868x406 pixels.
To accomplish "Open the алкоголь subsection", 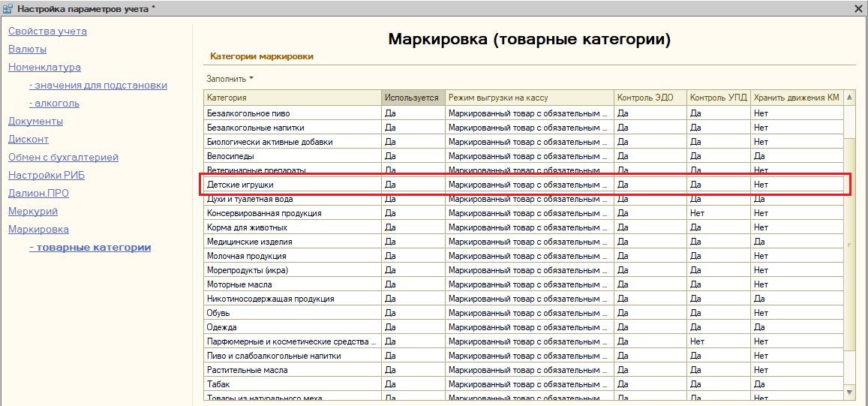I will (54, 104).
